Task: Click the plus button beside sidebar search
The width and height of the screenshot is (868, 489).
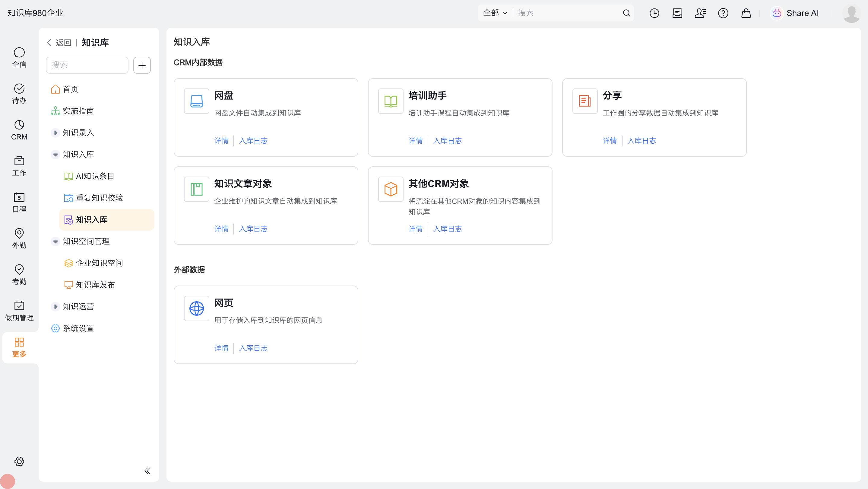Action: point(142,65)
